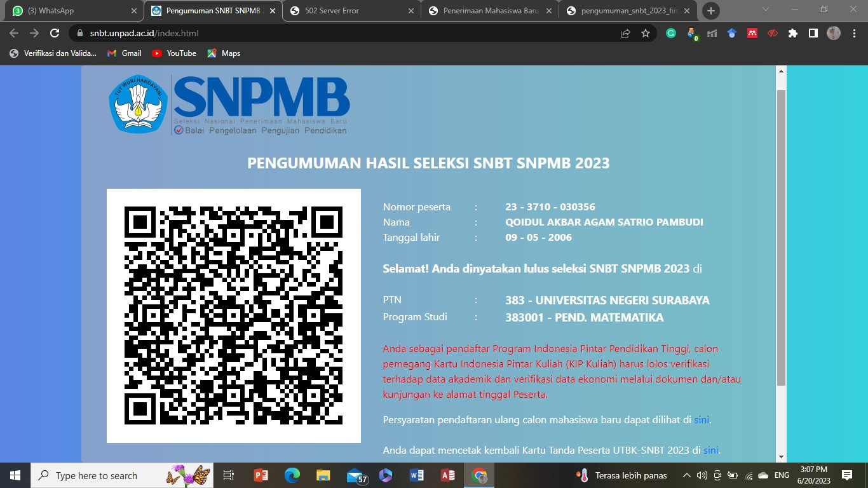The height and width of the screenshot is (488, 868).
Task: Click 'sini' link to reprint Kartu Tanda Peserta
Action: [711, 451]
